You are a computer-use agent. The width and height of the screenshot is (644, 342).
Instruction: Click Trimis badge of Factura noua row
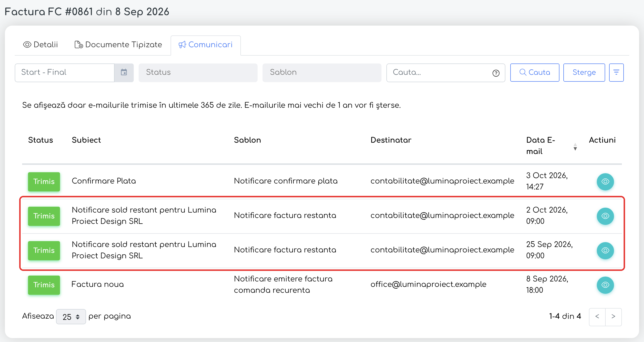44,285
